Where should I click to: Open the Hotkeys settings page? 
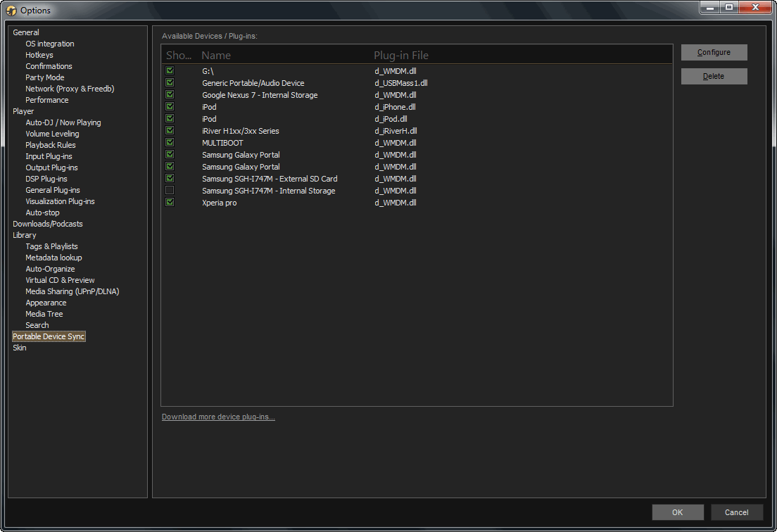coord(39,55)
